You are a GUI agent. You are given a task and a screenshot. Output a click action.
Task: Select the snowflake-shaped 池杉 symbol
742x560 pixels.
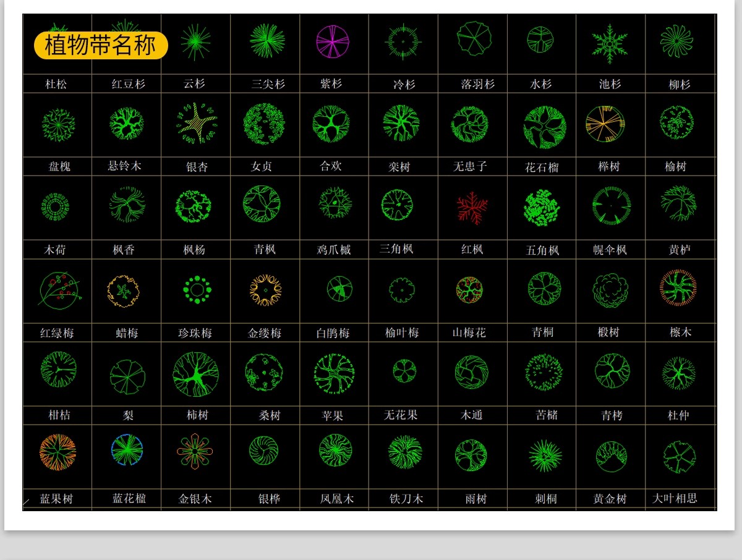point(610,43)
